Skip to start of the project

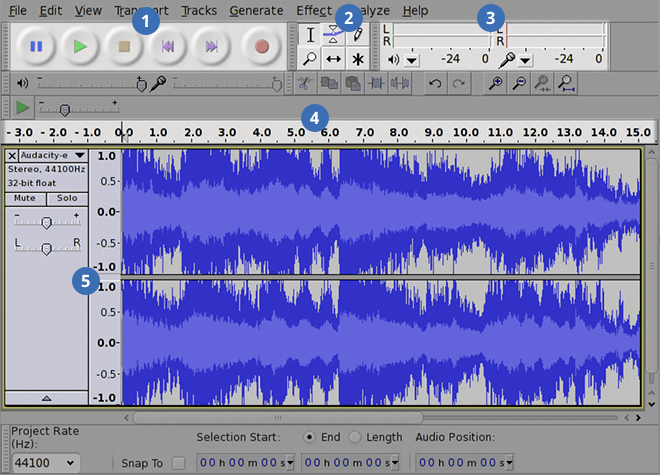click(x=168, y=46)
